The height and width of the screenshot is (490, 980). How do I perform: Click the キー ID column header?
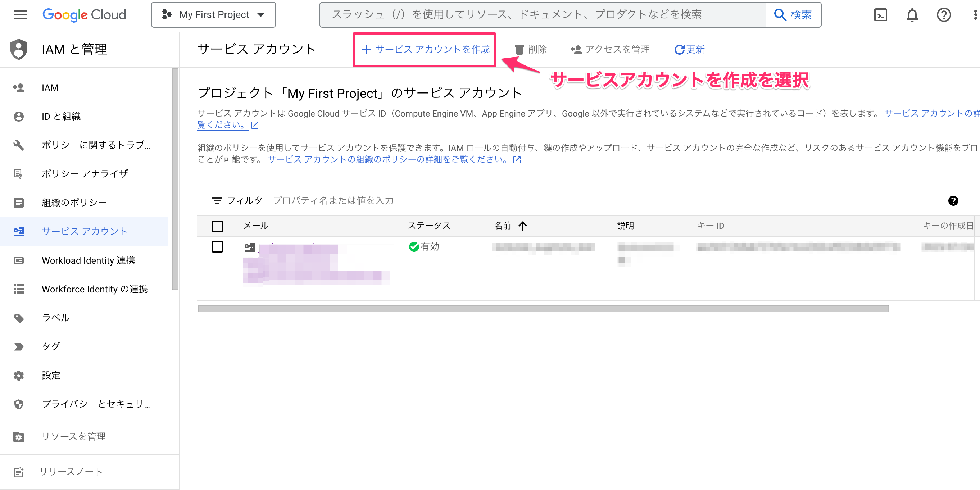711,226
